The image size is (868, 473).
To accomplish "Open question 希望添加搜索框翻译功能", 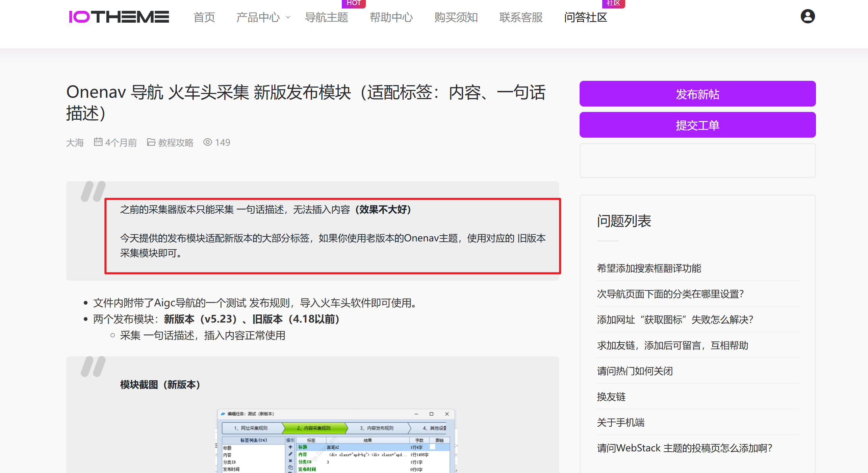I will click(x=649, y=268).
